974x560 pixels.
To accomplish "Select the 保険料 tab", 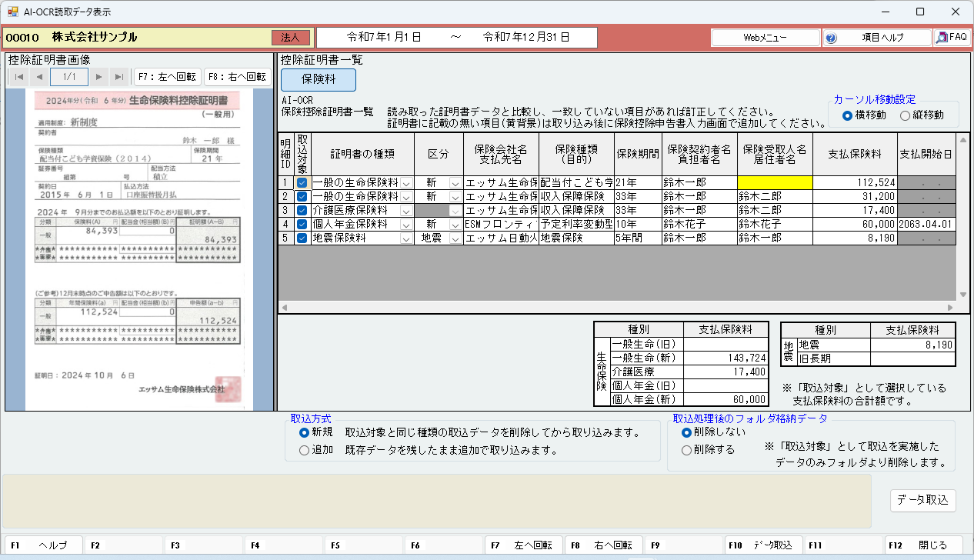I will 318,79.
